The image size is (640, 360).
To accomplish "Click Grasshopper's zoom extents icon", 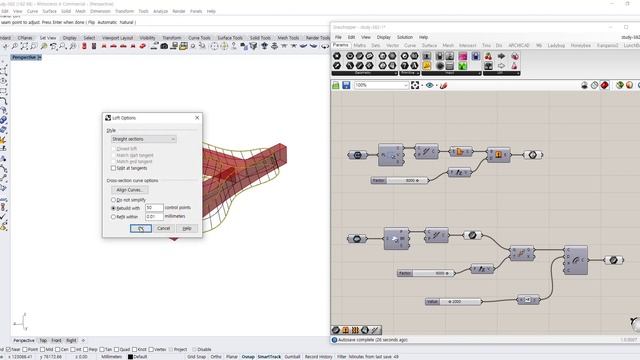I will click(x=415, y=85).
